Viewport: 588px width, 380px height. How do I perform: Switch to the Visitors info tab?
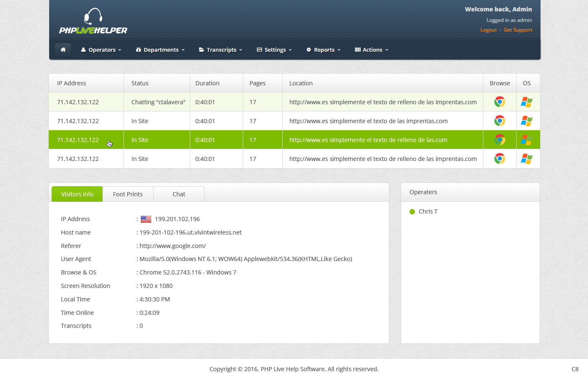click(x=77, y=194)
